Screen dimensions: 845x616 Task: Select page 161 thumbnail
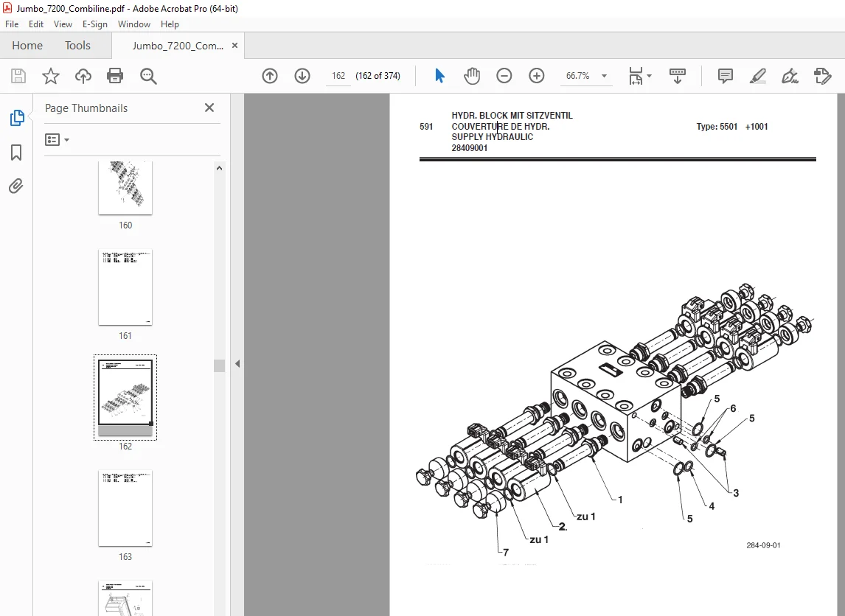point(125,287)
